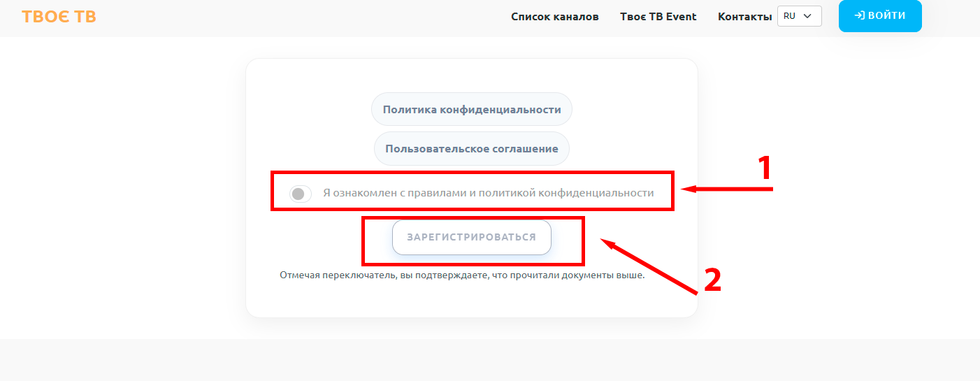Open Политика конфиденциальности document
The image size is (980, 381).
pyautogui.click(x=472, y=109)
